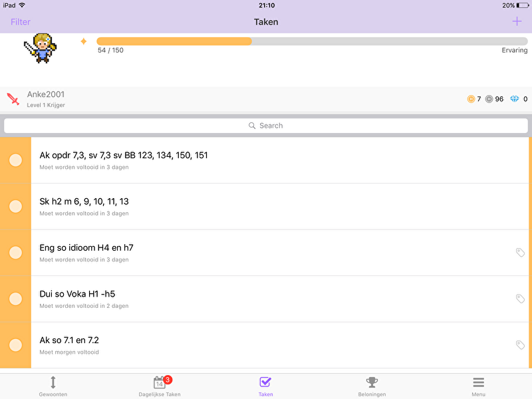Go to the Dagelijkse Taken tab
The width and height of the screenshot is (532, 399).
tap(160, 386)
